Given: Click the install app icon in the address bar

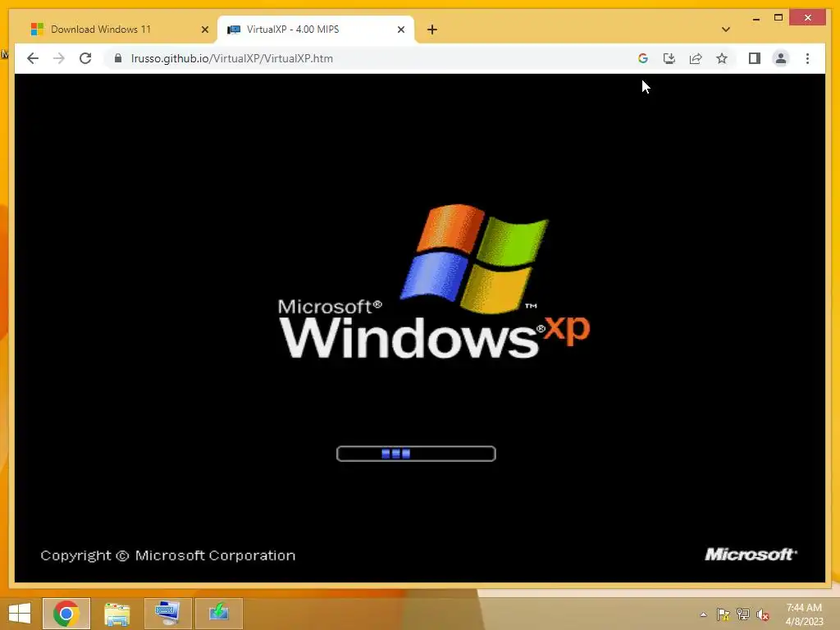Looking at the screenshot, I should click(669, 58).
